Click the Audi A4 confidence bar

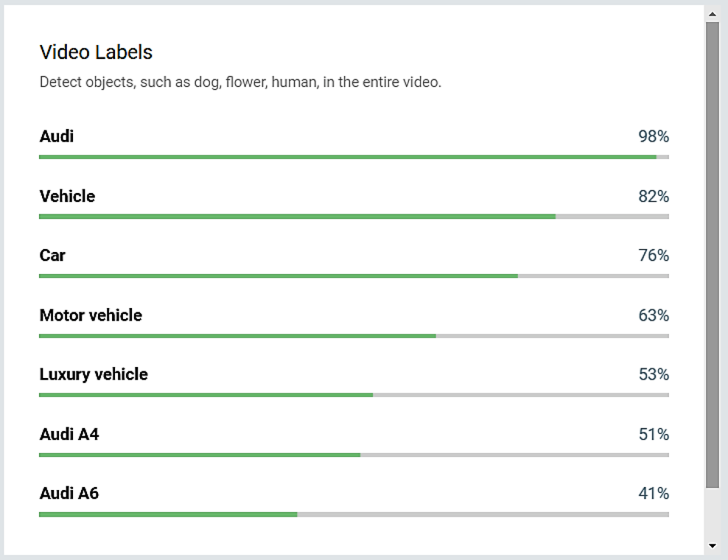click(353, 455)
